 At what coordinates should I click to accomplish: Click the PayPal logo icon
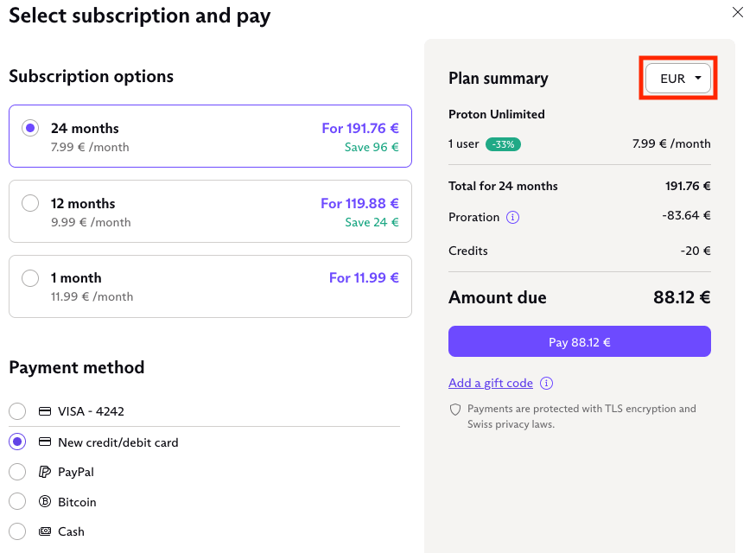tap(45, 472)
